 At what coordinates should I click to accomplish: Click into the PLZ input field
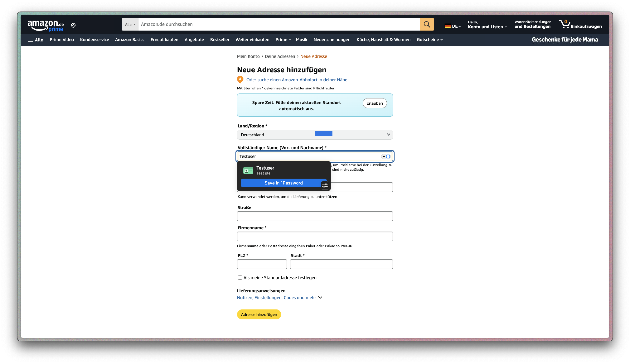pos(262,264)
